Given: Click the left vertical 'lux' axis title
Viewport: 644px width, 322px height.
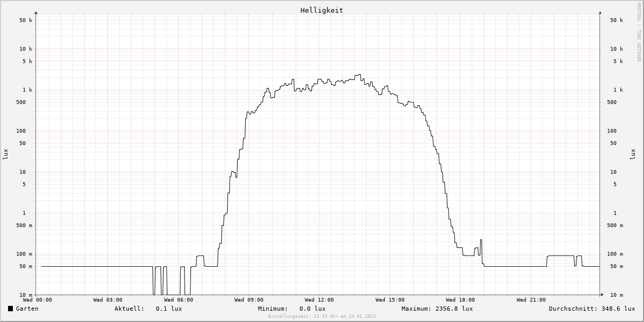Looking at the screenshot, I should click(5, 154).
